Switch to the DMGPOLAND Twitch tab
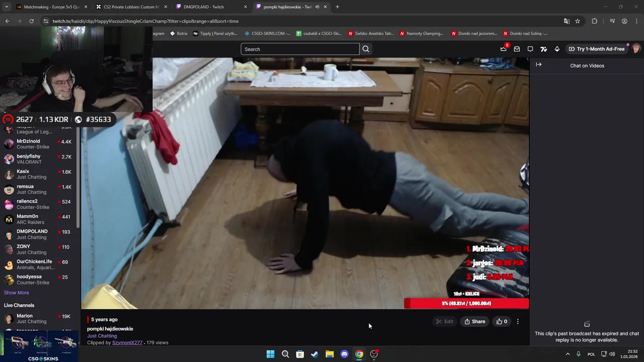The image size is (644, 362). pyautogui.click(x=211, y=7)
